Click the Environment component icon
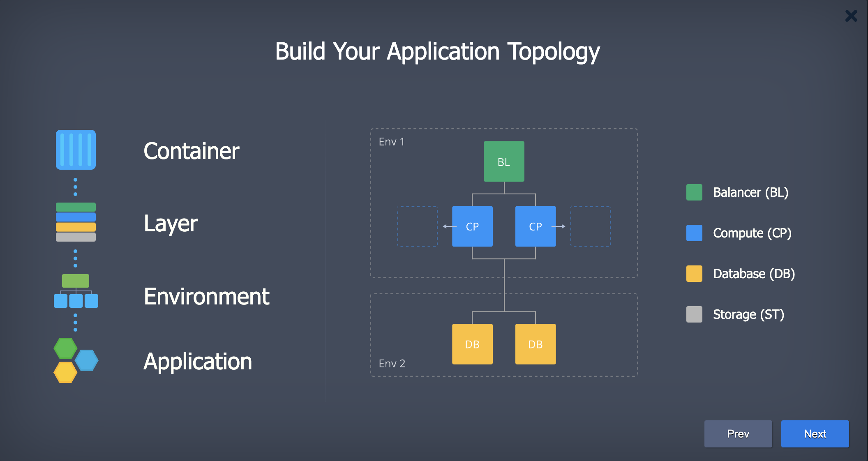The height and width of the screenshot is (461, 868). point(75,293)
